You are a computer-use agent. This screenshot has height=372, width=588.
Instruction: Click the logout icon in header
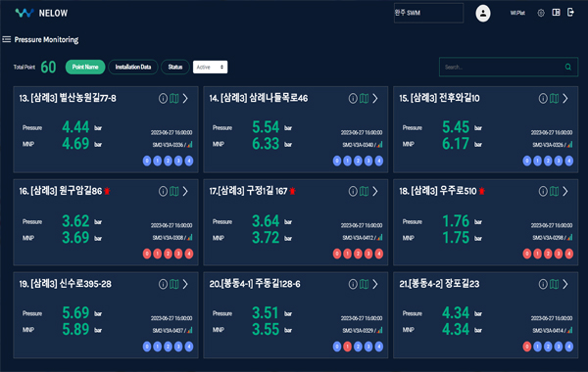click(x=570, y=13)
